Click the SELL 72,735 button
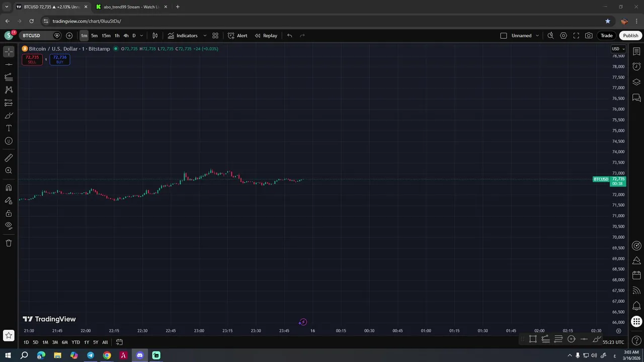The width and height of the screenshot is (644, 362). [32, 59]
